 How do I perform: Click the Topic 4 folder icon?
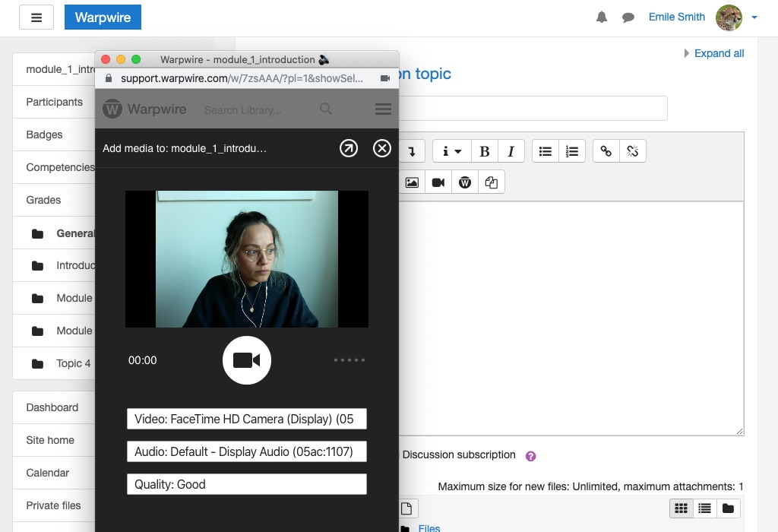[x=37, y=364]
